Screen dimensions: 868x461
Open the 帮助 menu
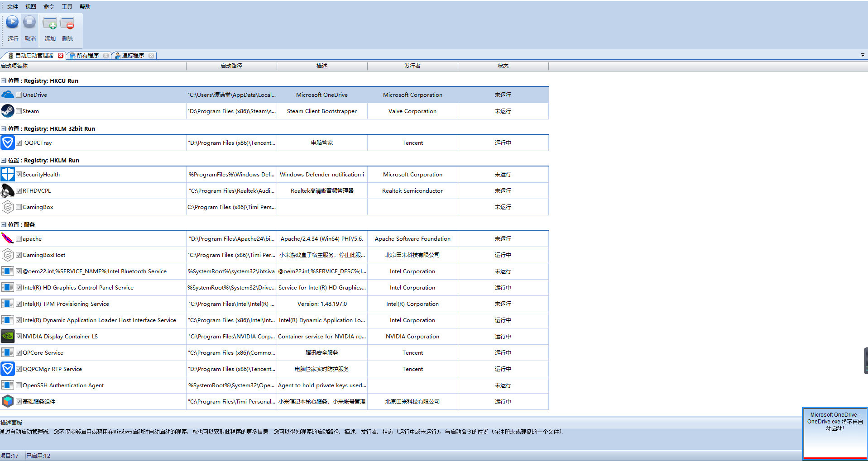click(85, 6)
